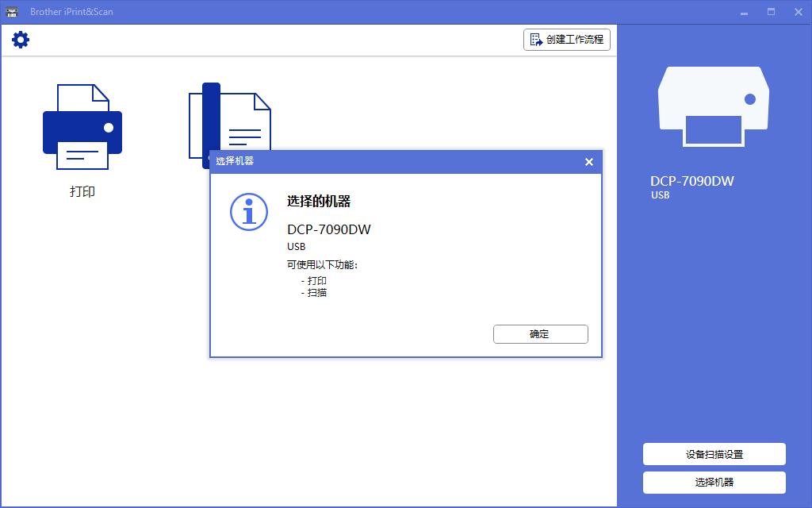812x508 pixels.
Task: Select the 打印 (Print) printer icon
Action: pyautogui.click(x=83, y=125)
